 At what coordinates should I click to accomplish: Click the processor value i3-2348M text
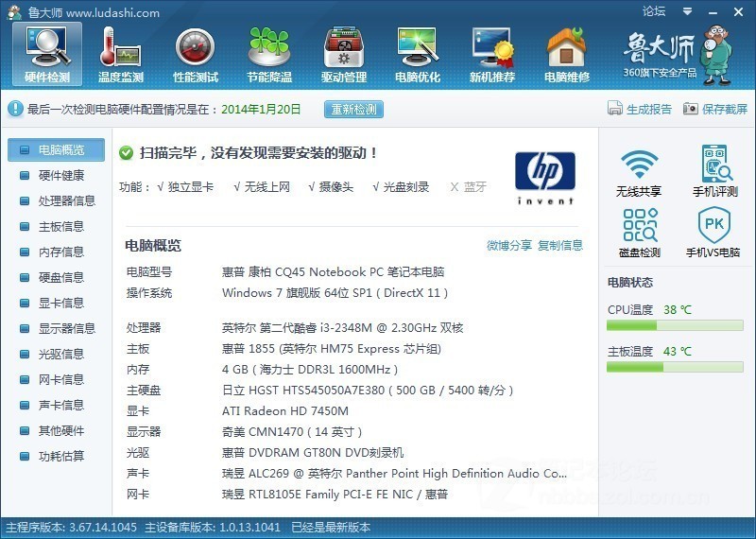click(x=342, y=328)
